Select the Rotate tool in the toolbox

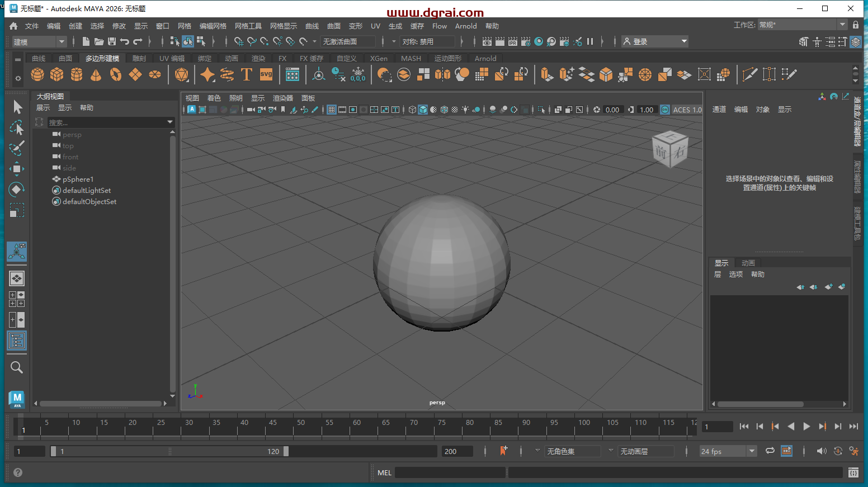click(17, 190)
